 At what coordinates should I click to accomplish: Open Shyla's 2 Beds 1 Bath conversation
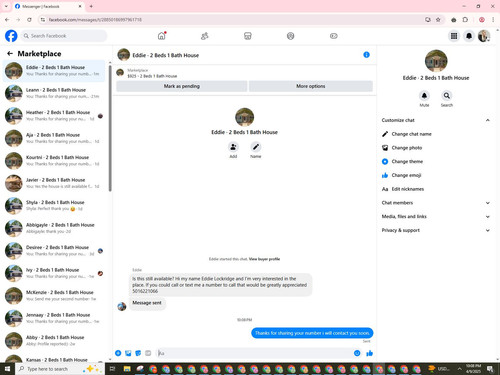pyautogui.click(x=53, y=206)
